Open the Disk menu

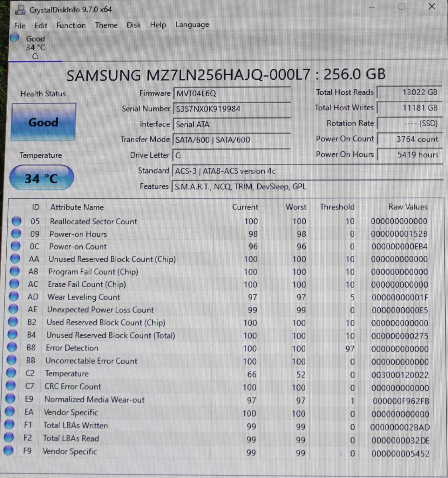pos(134,25)
